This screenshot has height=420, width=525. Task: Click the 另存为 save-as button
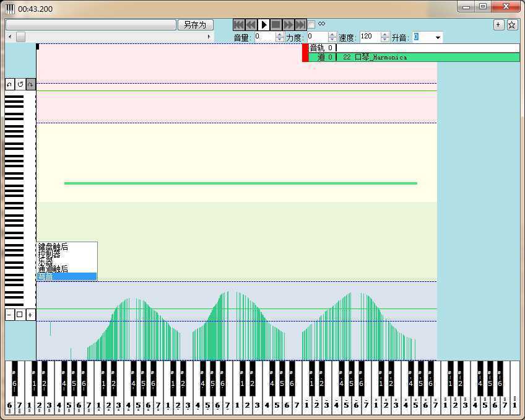195,25
